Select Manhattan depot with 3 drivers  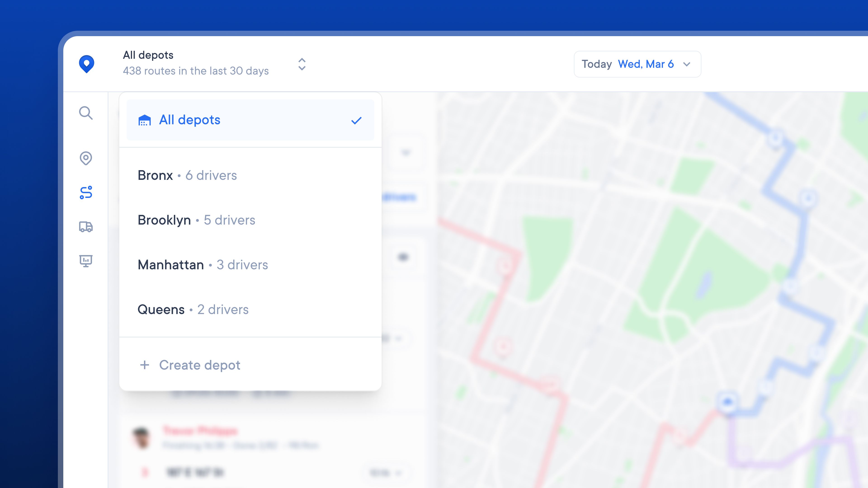pyautogui.click(x=203, y=265)
